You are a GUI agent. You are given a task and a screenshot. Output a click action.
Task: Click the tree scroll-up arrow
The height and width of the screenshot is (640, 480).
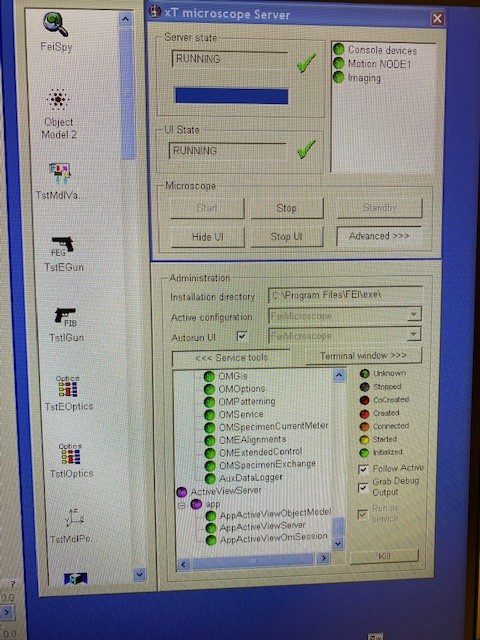(x=339, y=375)
